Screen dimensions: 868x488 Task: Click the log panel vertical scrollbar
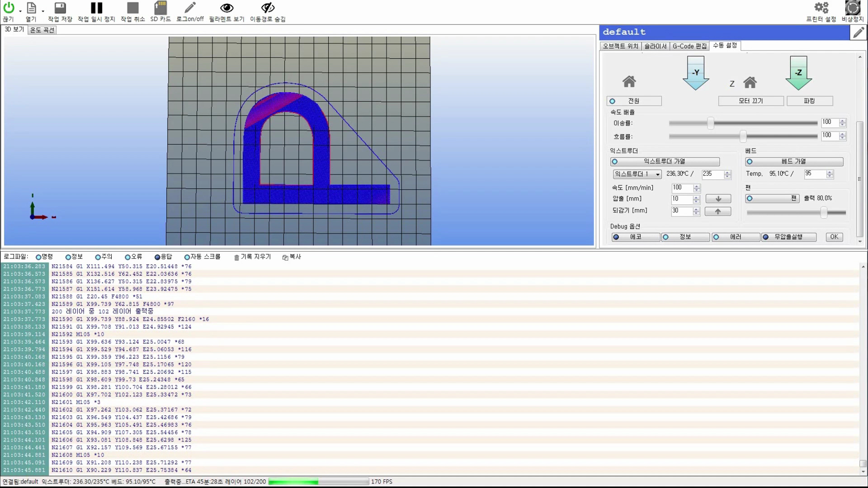(x=863, y=369)
